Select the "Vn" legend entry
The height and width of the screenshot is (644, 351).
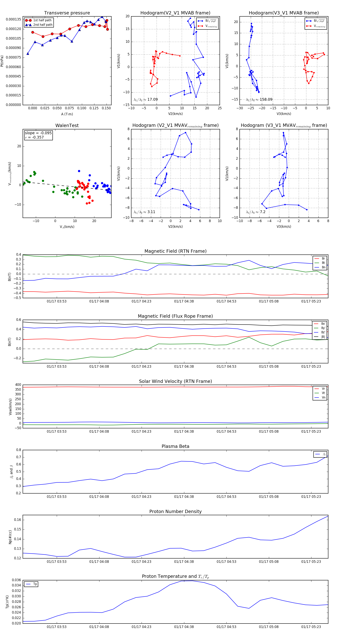coord(320,398)
